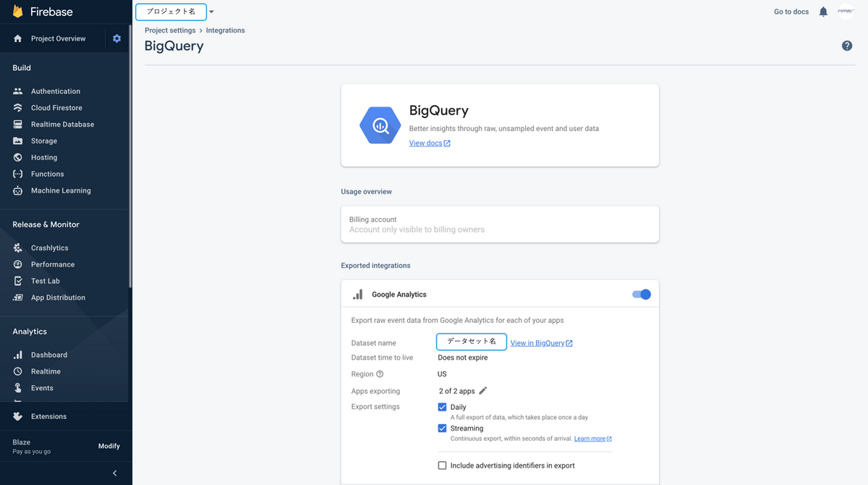Uncheck the Daily export checkbox
Viewport: 868px width, 485px height.
pyautogui.click(x=442, y=407)
